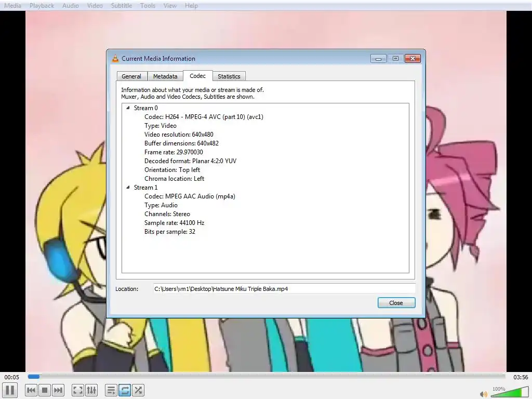
Task: Toggle loop repeat mode
Action: 125,390
